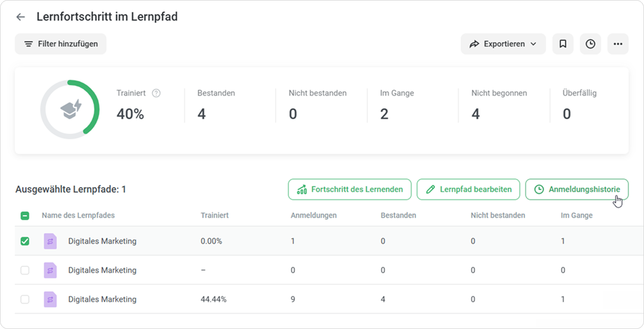
Task: Click the Filter hinzufügen button
Action: pos(60,44)
